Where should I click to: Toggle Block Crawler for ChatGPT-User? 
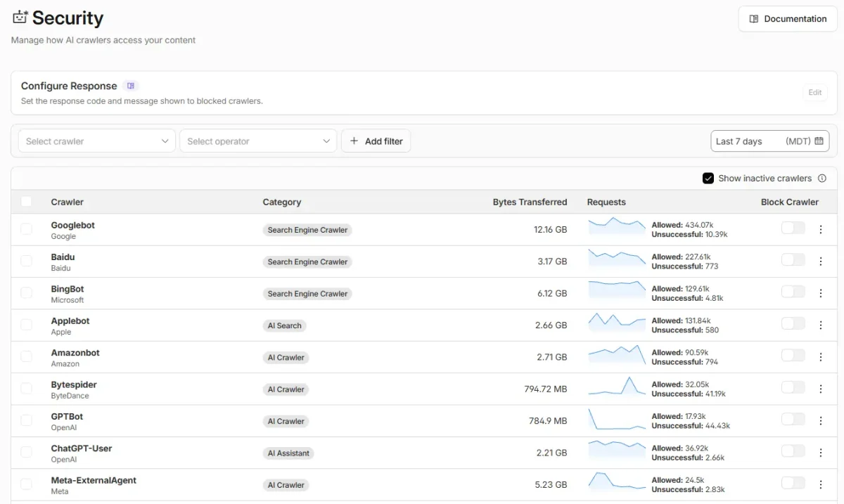(793, 451)
